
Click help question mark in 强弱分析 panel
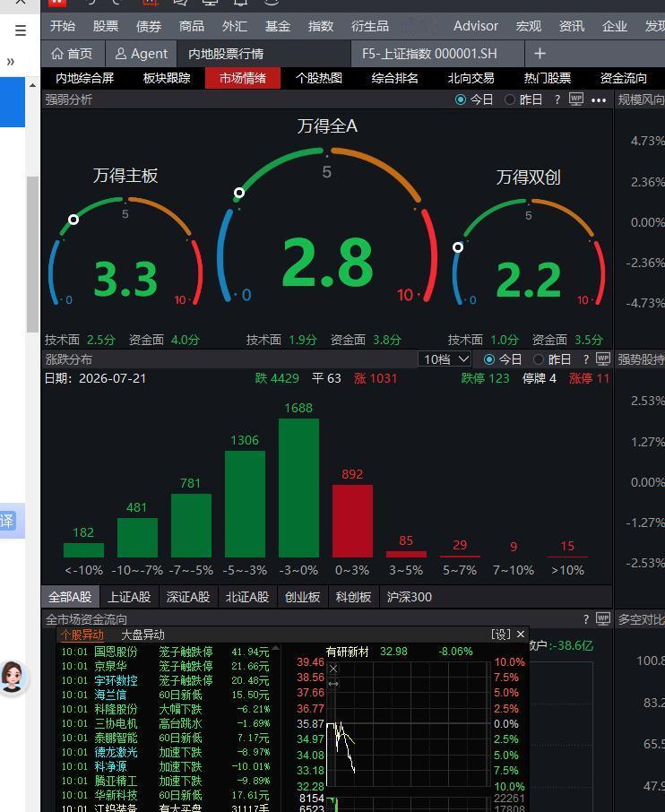point(557,99)
